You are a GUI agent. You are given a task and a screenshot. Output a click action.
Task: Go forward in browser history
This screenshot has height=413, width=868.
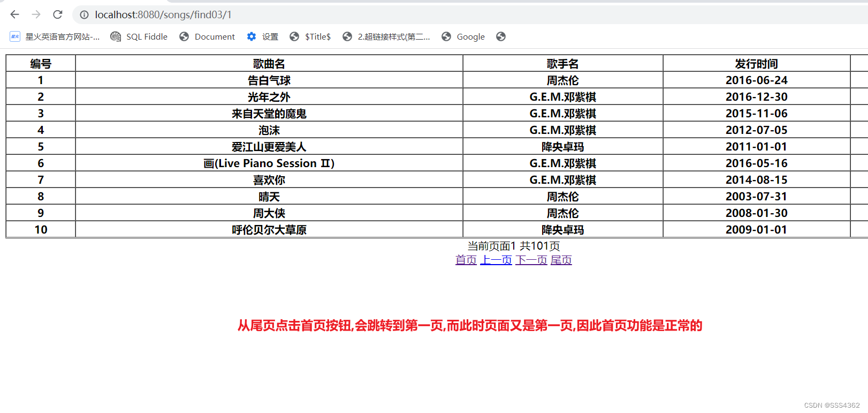pos(36,14)
